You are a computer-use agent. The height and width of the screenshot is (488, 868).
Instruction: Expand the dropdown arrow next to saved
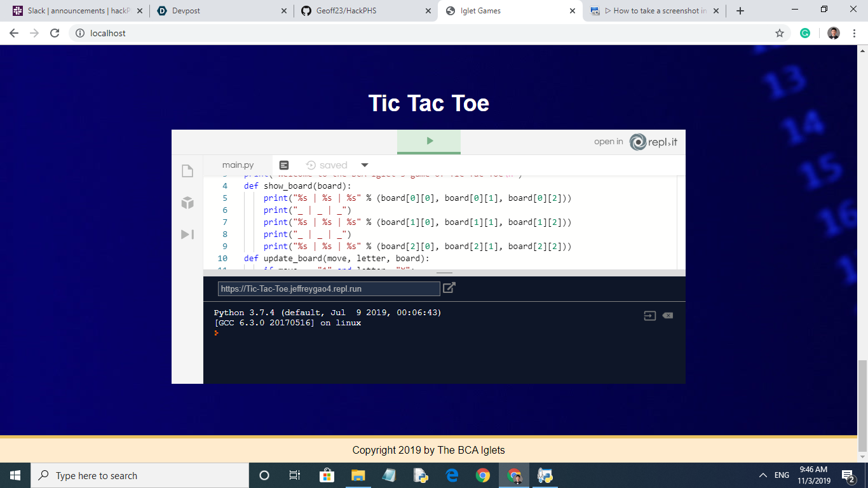tap(365, 165)
